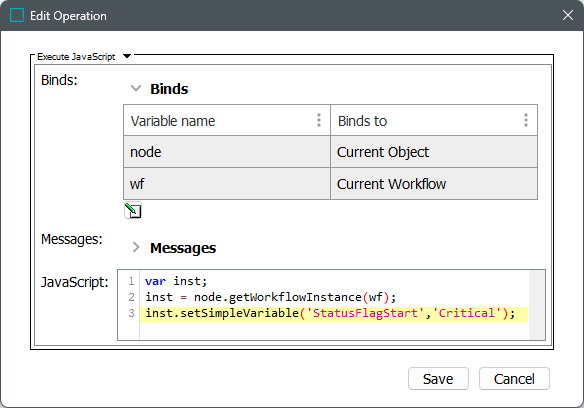
Task: Click line number 2 in the code gutter
Action: pos(131,297)
